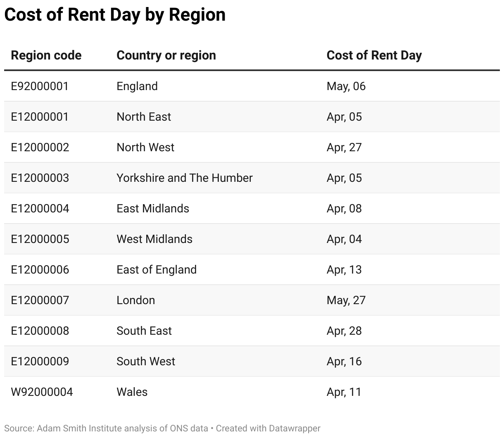Select the England row region name

[x=137, y=86]
